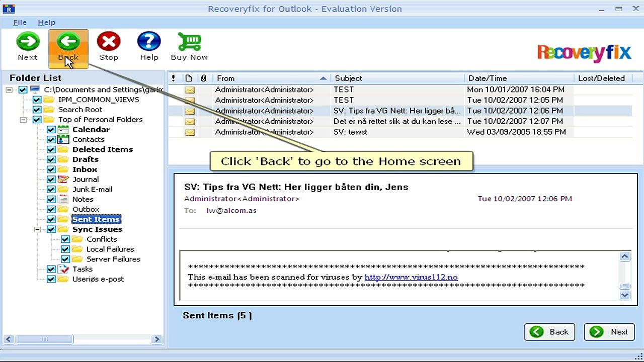Uncheck the IPM_COMMON_VIEWS checkbox
Screen dimensions: 644x362
37,100
